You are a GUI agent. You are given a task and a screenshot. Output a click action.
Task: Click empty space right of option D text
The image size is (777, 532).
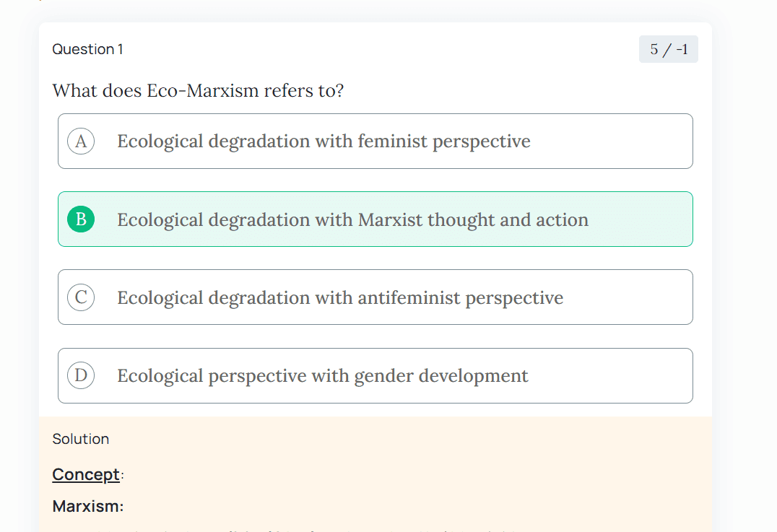(614, 375)
